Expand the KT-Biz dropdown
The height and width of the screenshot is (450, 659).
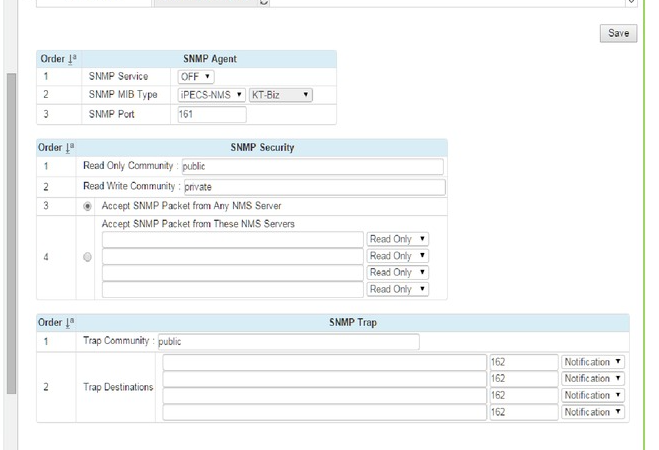pos(280,95)
